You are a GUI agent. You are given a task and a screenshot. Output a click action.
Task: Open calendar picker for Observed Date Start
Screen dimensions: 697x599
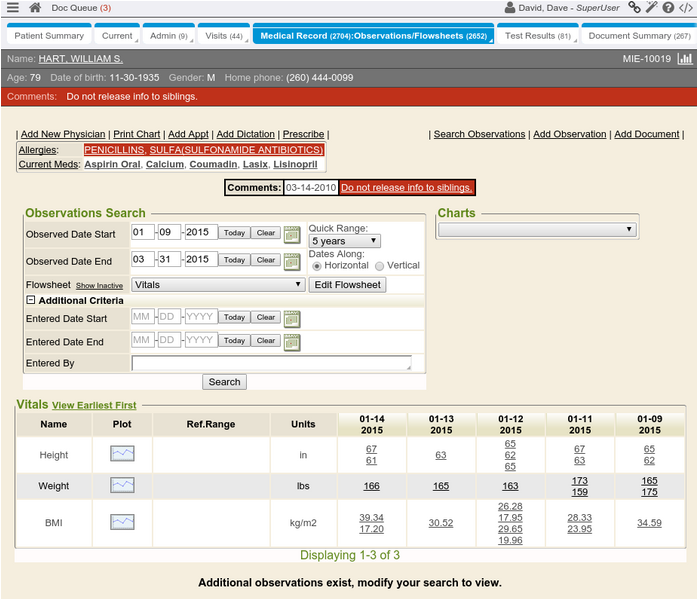coord(292,234)
